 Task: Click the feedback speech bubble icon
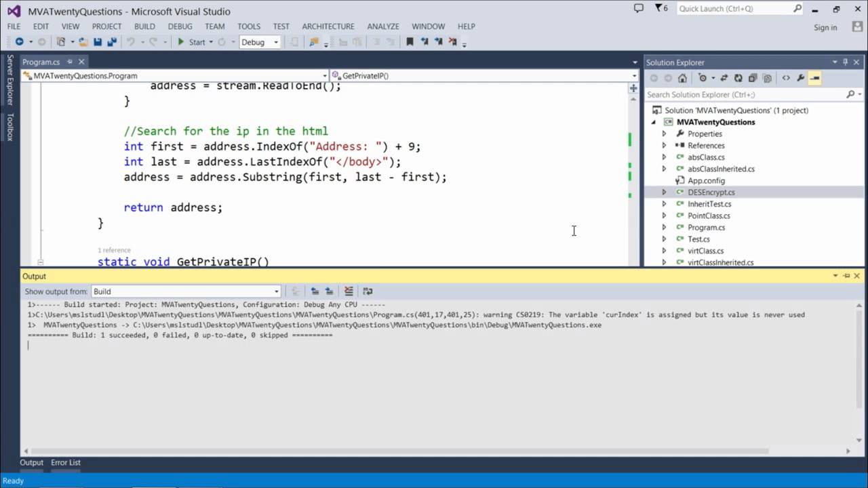(x=638, y=8)
